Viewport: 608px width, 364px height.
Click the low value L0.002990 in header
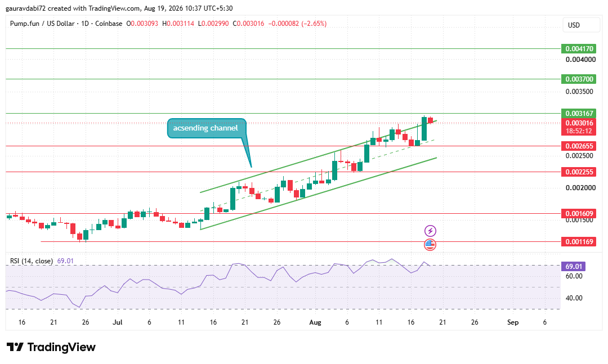click(x=214, y=24)
